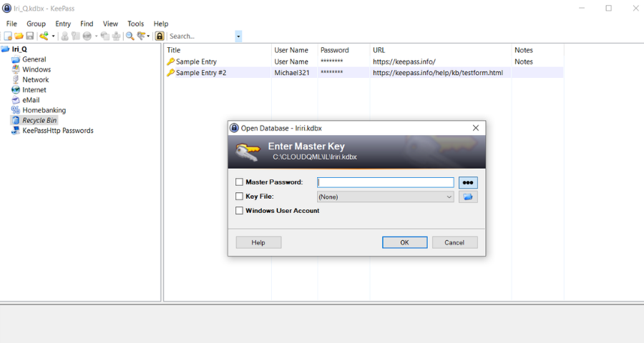Click the https://keepass.info/ URL cell
This screenshot has height=343, width=644.
tap(404, 61)
